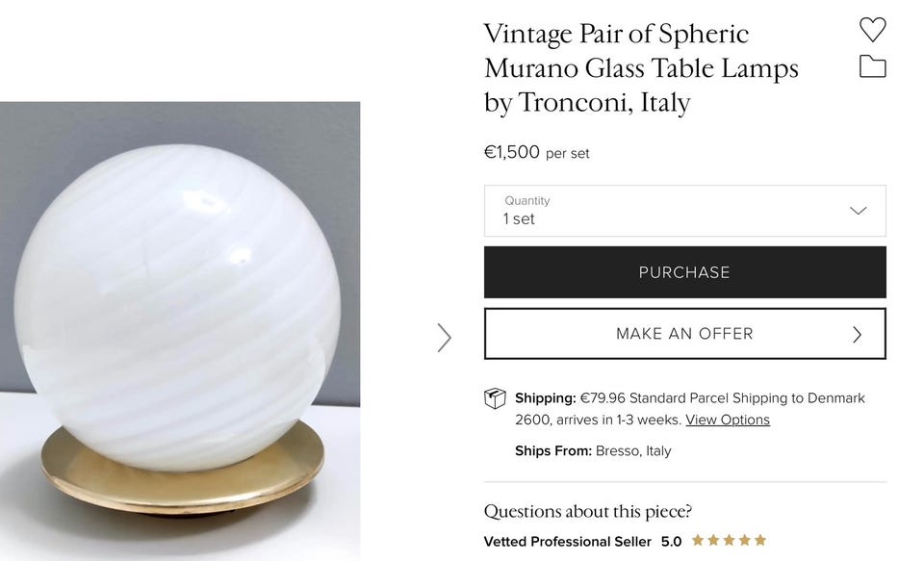Click the €1,500 price
Image resolution: width=924 pixels, height=561 pixels.
[x=511, y=152]
